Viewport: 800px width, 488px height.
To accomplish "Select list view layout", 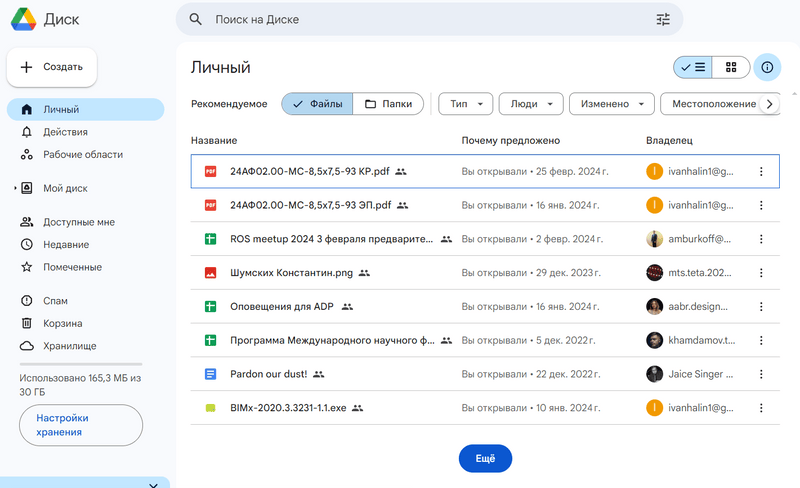I will click(693, 67).
